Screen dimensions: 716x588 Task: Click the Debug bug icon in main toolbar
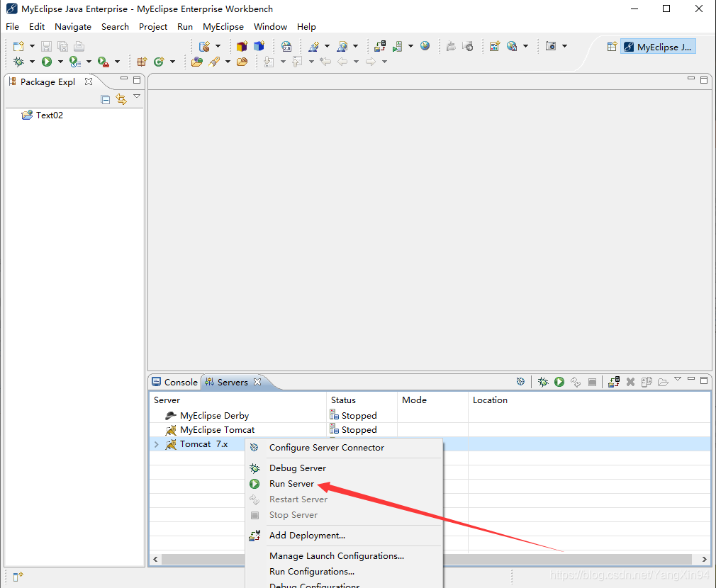coord(18,62)
